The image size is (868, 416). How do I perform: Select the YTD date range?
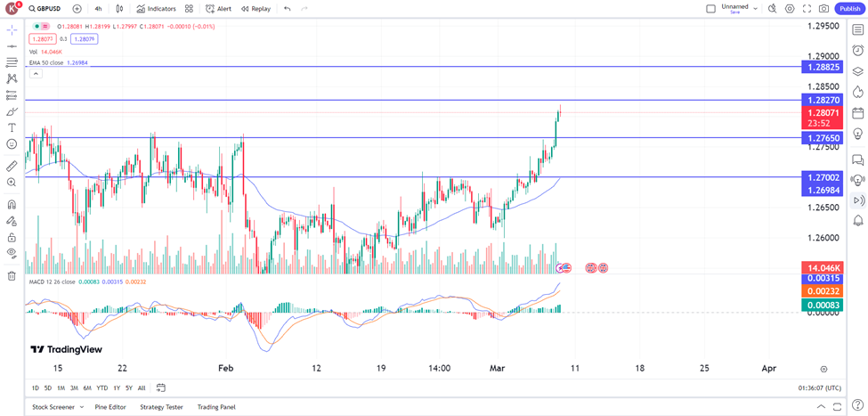tap(101, 387)
